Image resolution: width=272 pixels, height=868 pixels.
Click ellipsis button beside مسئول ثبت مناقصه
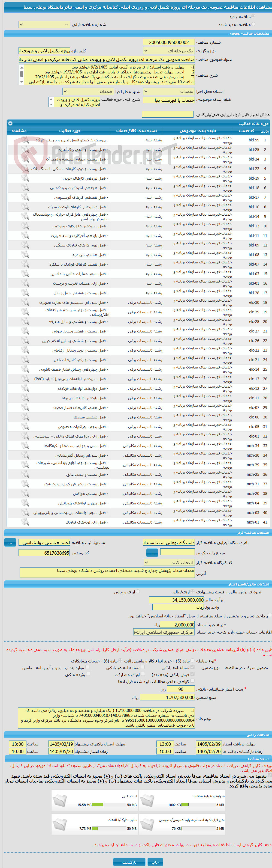coord(10,543)
